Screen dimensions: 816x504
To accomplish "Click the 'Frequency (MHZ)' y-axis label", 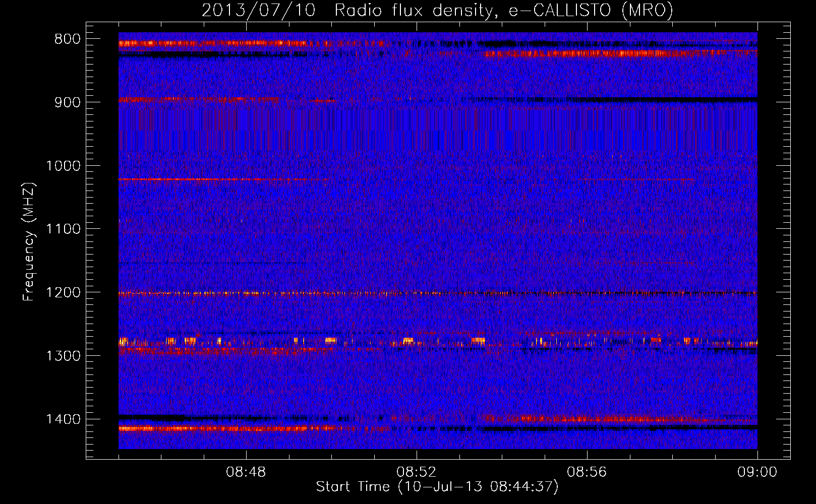I will click(29, 242).
